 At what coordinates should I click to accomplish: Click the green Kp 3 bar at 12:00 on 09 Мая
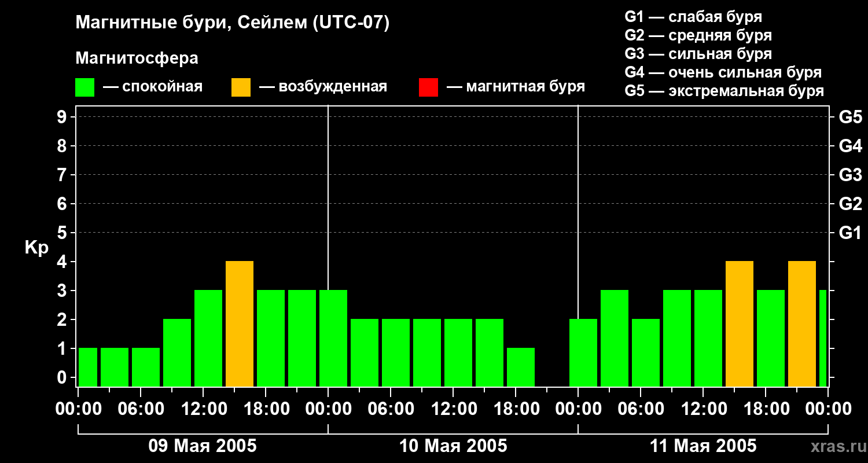pos(208,339)
